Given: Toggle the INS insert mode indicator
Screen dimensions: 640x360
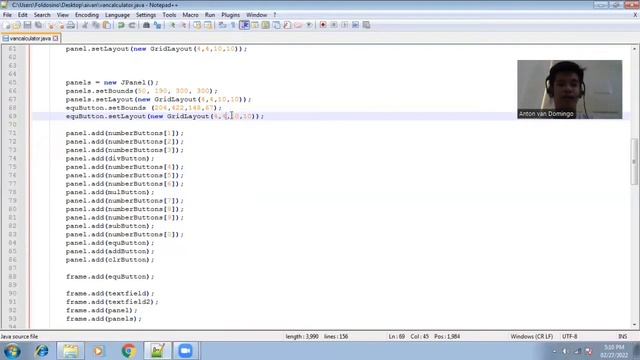Looking at the screenshot, I should 622,337.
